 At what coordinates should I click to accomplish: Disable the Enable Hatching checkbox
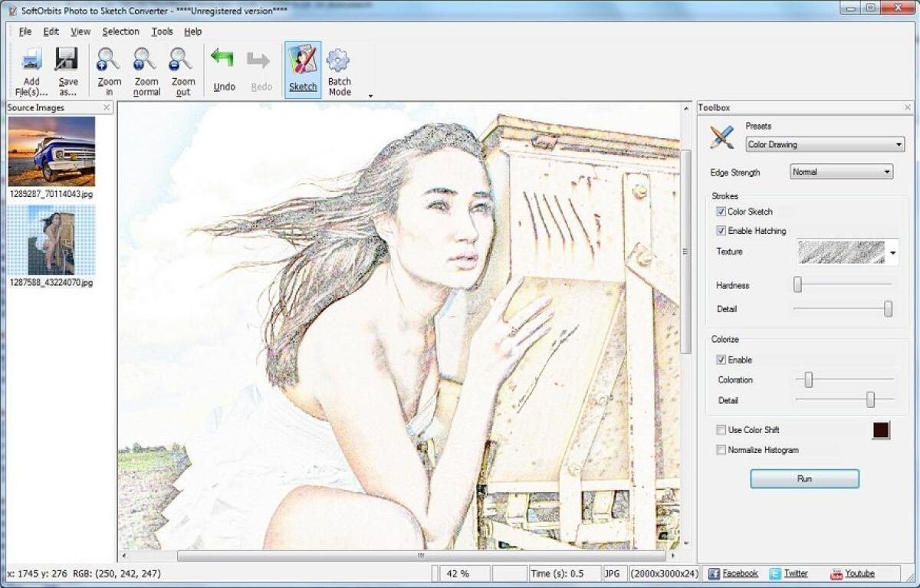[x=720, y=231]
